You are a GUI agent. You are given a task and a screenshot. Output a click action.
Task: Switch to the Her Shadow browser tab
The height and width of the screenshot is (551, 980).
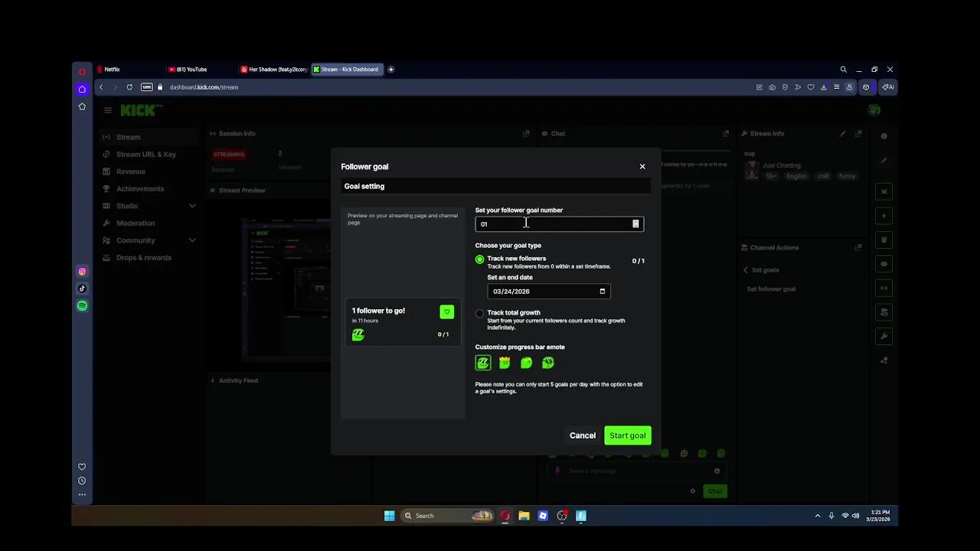[273, 70]
